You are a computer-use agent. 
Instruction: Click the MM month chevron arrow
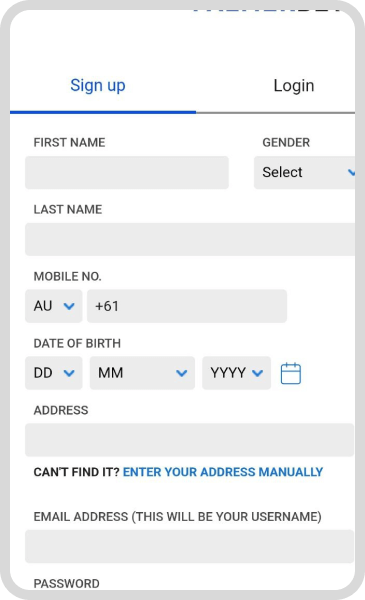[x=181, y=373]
